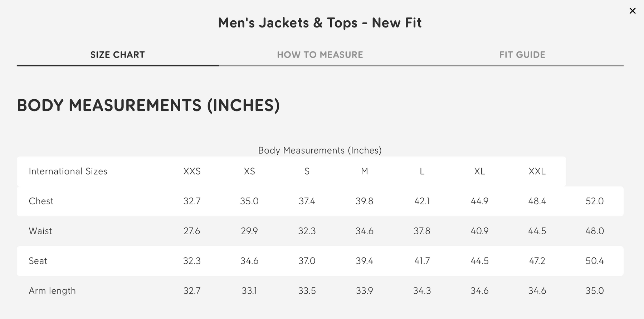The image size is (644, 319).
Task: Click the XXL size column header
Action: tap(537, 171)
